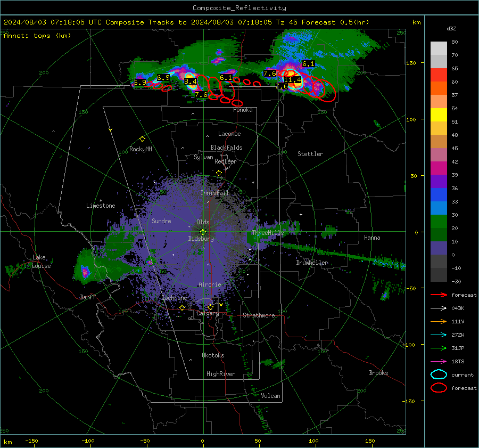
Task: Click the km unit label at bottom-left
Action: point(7,442)
